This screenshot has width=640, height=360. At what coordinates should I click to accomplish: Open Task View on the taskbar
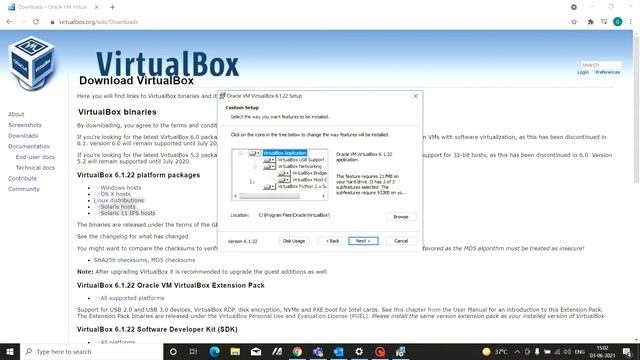pos(193,351)
